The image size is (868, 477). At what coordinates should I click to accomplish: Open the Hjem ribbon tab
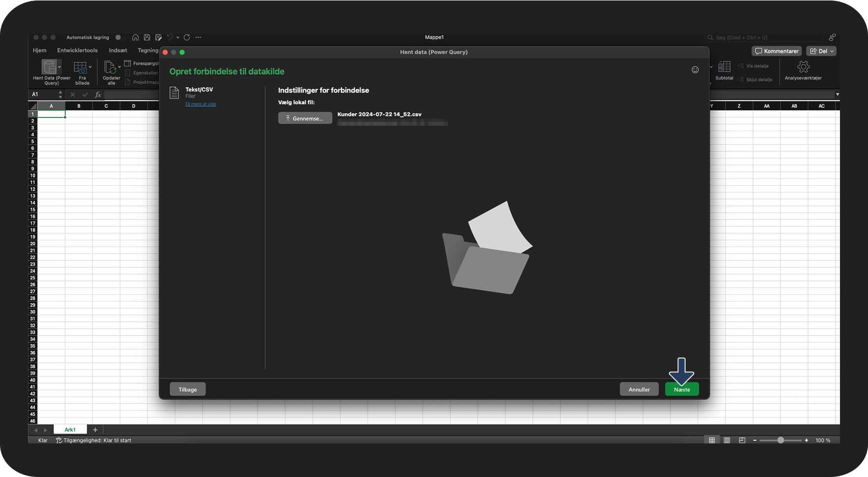[39, 50]
